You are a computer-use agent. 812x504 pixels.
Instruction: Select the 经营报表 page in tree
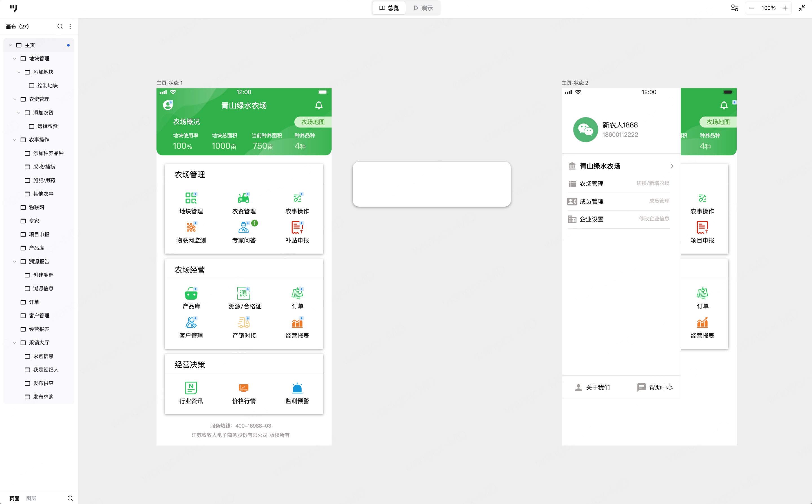[39, 329]
